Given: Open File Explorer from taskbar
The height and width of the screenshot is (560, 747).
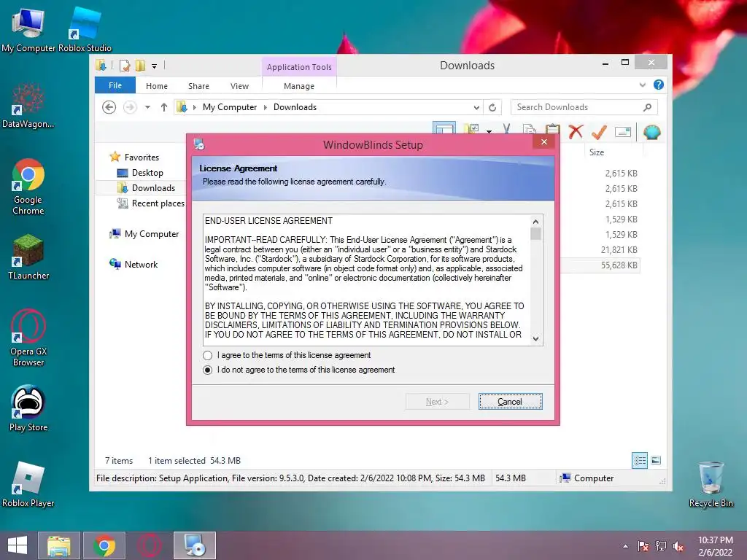Looking at the screenshot, I should (x=59, y=545).
